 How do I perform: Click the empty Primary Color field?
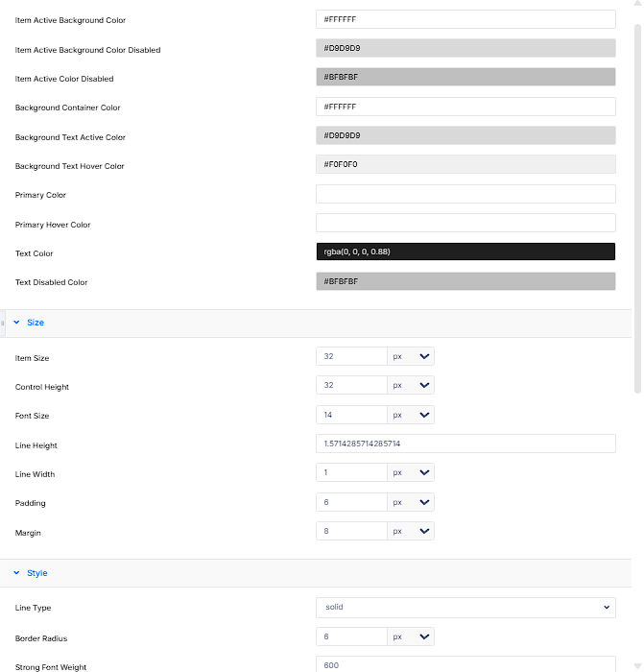click(465, 194)
